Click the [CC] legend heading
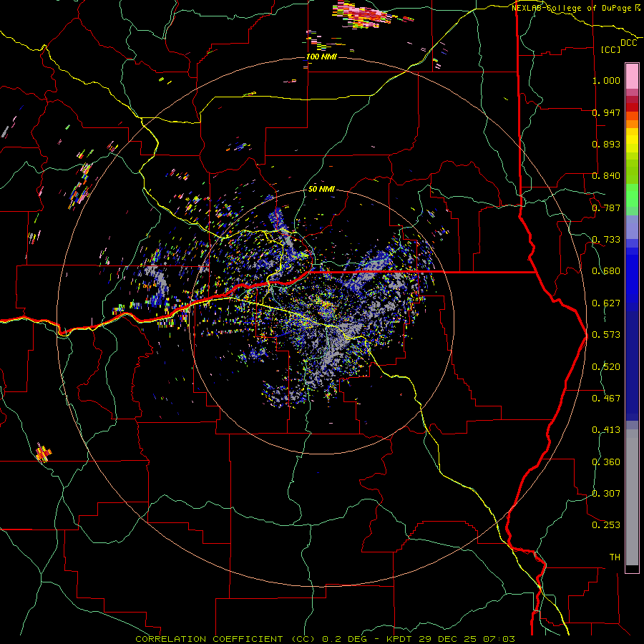The image size is (644, 644). coord(611,49)
